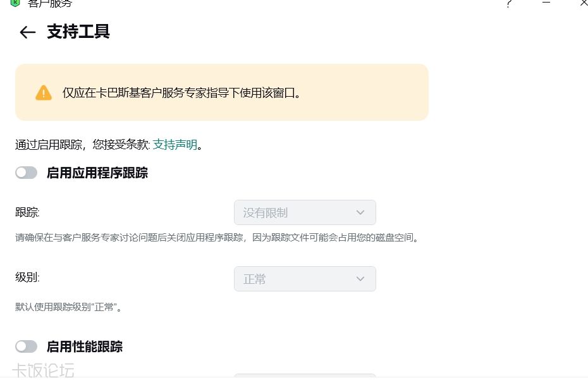Click the 启用应用程序跟踪 label text
The image size is (588, 385).
(x=97, y=173)
